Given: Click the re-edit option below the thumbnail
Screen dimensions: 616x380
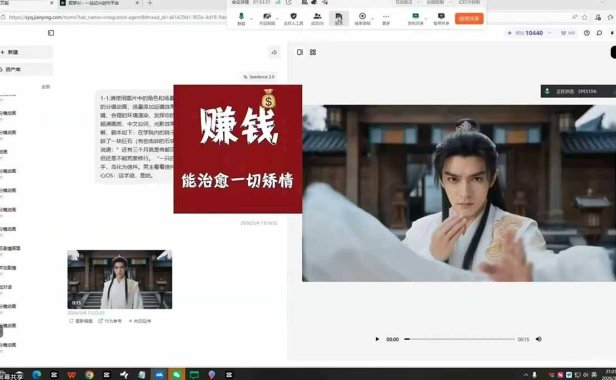Looking at the screenshot, I should point(81,321).
